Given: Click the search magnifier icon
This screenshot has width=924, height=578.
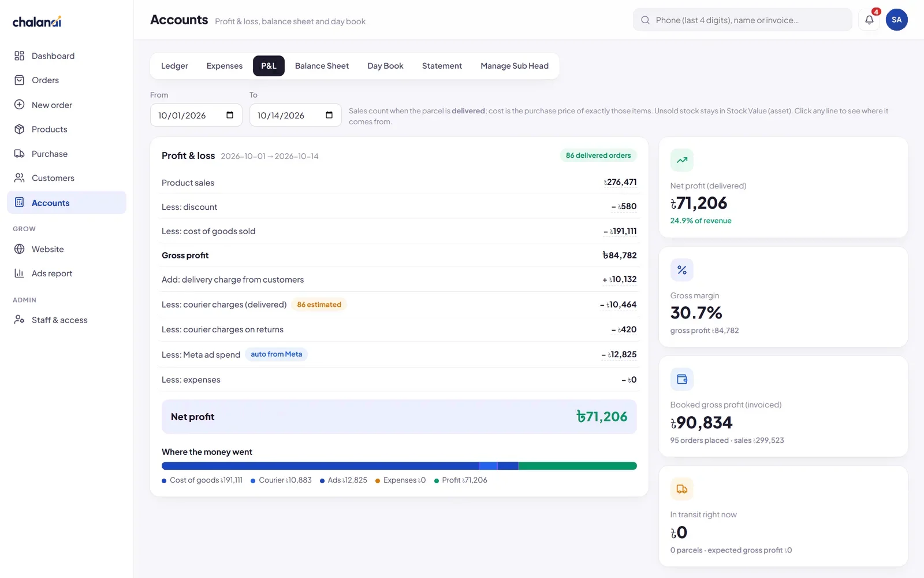Looking at the screenshot, I should [x=645, y=20].
